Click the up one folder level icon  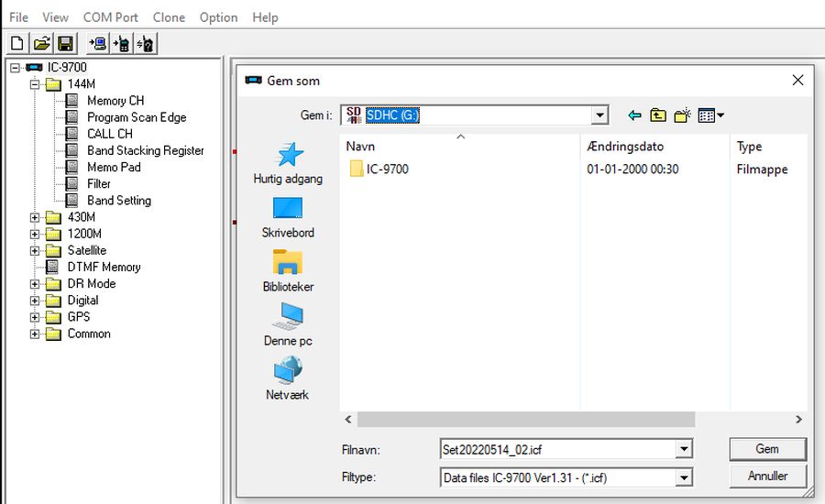point(657,115)
